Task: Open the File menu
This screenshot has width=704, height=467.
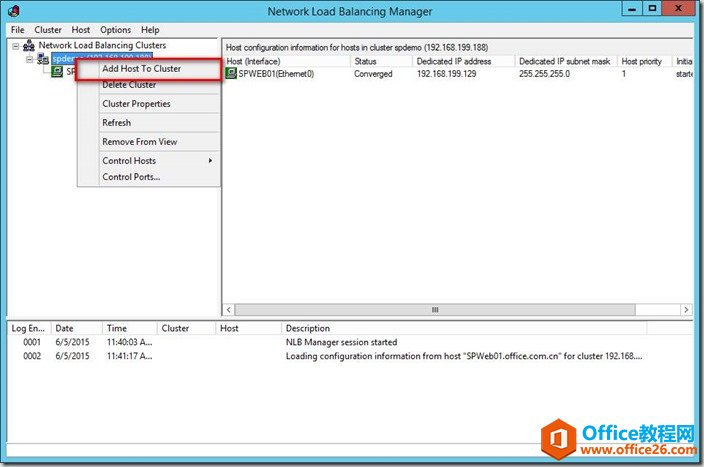Action: pyautogui.click(x=18, y=30)
